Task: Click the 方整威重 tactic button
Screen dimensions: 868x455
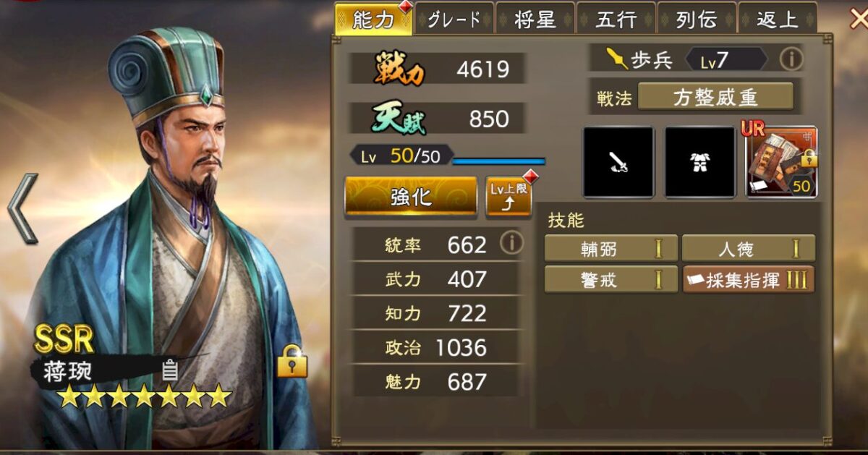Action: tap(715, 97)
